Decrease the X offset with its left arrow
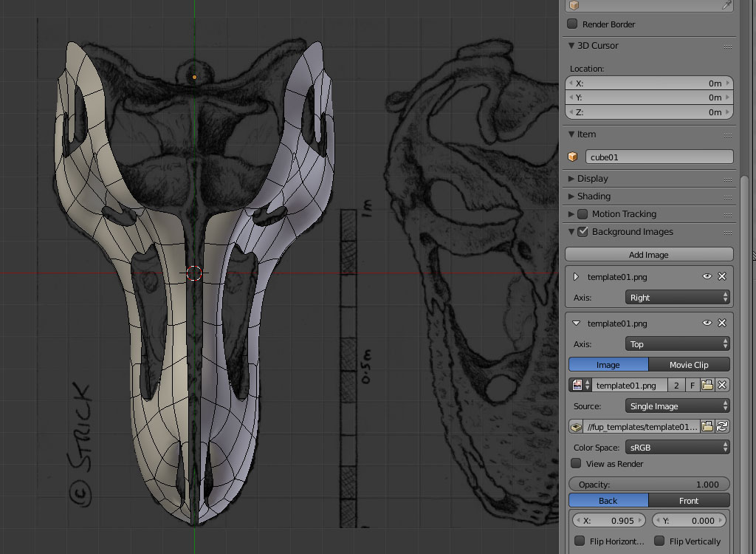756x554 pixels. click(578, 521)
